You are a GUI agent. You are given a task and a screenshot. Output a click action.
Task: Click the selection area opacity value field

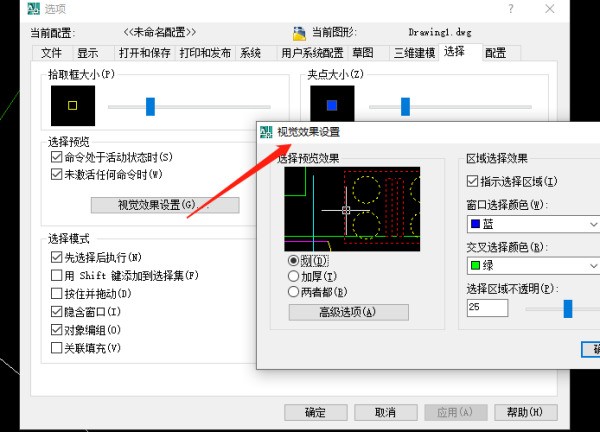488,309
